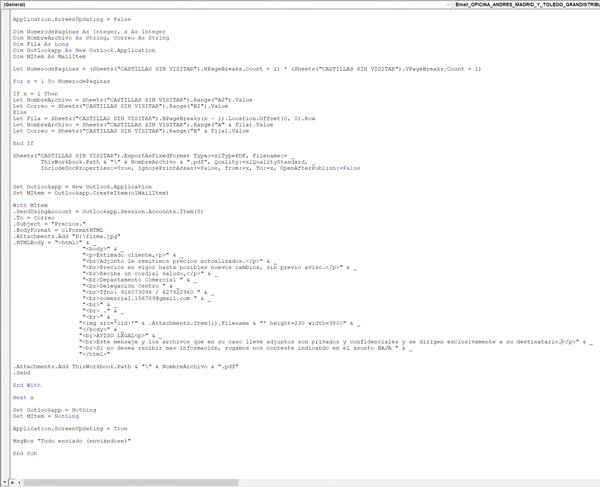Image resolution: width=600 pixels, height=487 pixels.
Task: Open the Email_OFICINA_ANDRES procedure dropdown
Action: pos(527,5)
